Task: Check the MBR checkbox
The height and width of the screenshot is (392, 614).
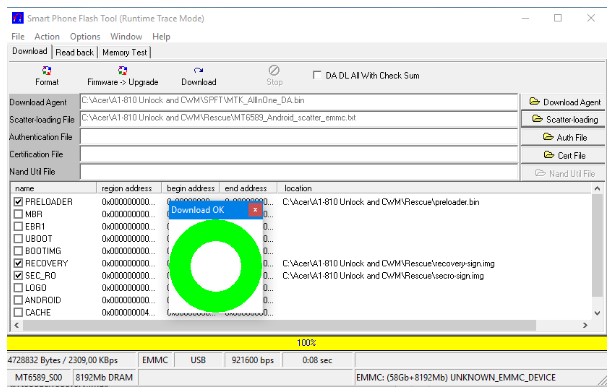Action: tap(18, 214)
